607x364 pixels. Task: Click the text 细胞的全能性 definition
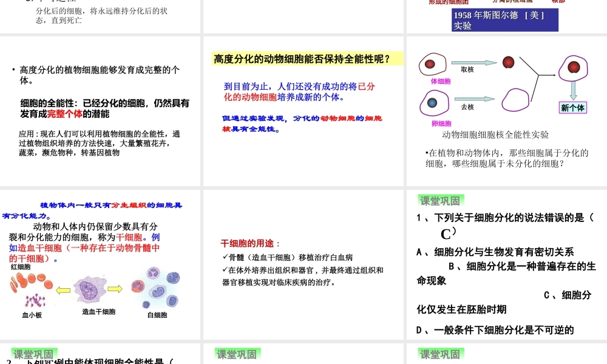tap(104, 109)
